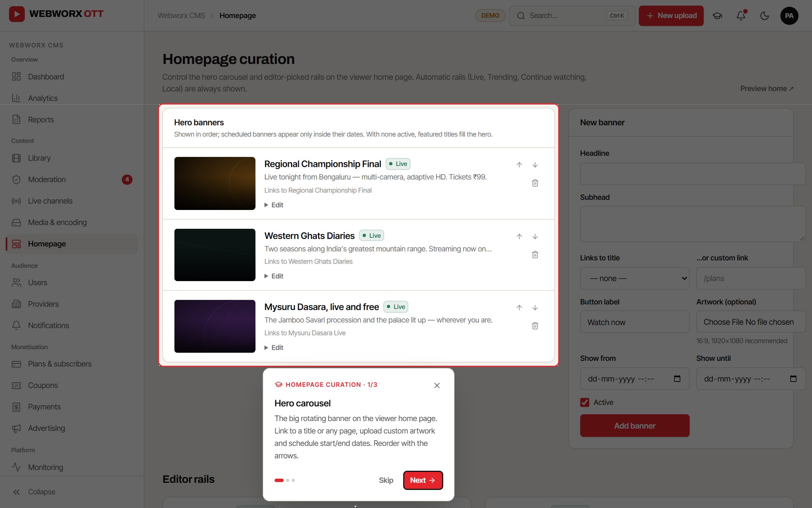Close the Hero carousel tour popup
812x508 pixels.
437,385
